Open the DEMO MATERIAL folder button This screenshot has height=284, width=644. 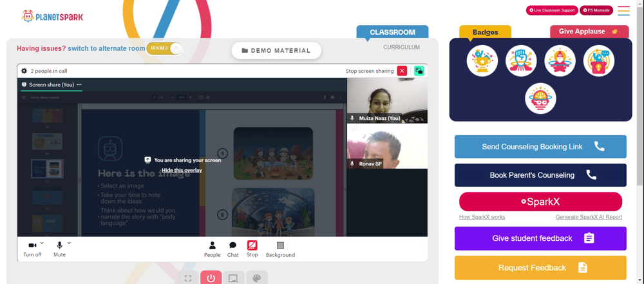[276, 50]
